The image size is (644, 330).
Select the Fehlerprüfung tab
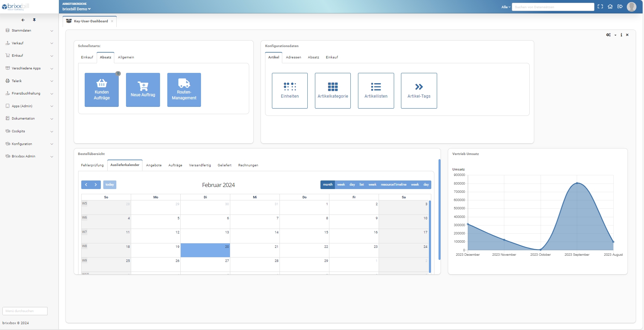click(x=92, y=165)
